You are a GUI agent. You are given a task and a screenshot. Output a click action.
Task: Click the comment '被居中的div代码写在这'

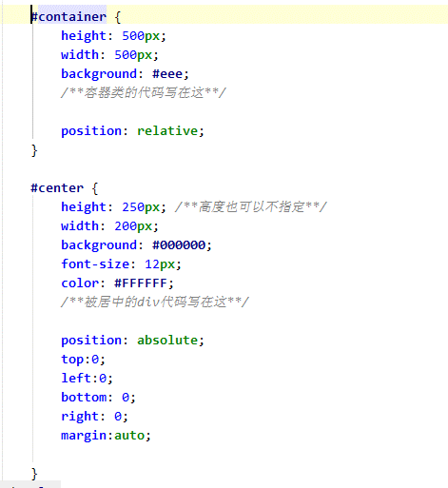click(155, 302)
